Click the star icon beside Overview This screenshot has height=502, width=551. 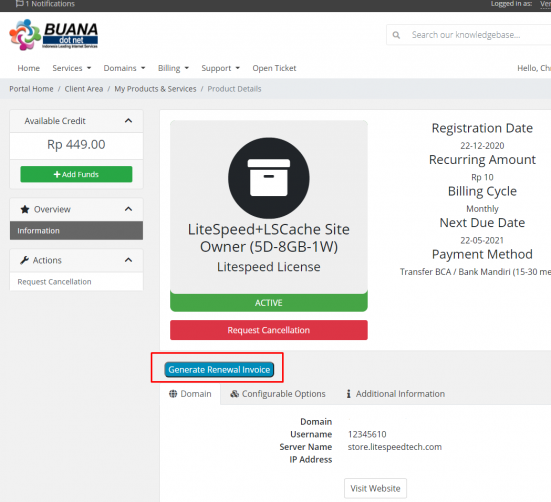pos(25,209)
